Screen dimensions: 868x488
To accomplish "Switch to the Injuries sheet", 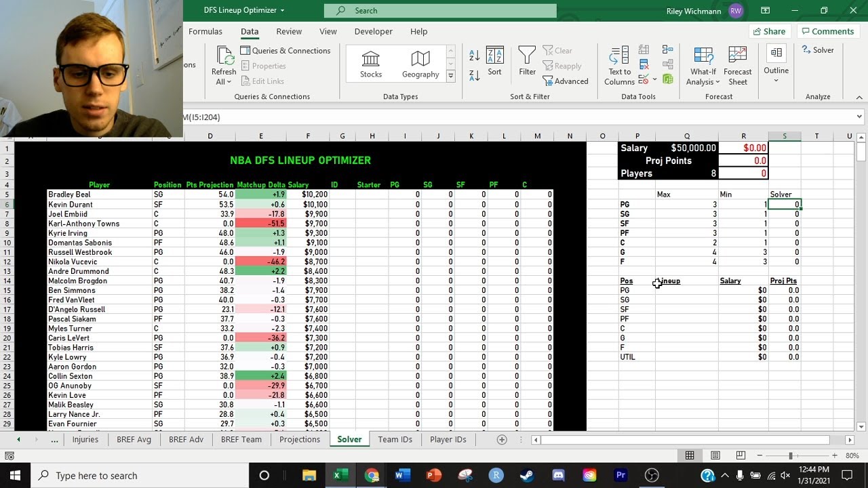I will 85,439.
